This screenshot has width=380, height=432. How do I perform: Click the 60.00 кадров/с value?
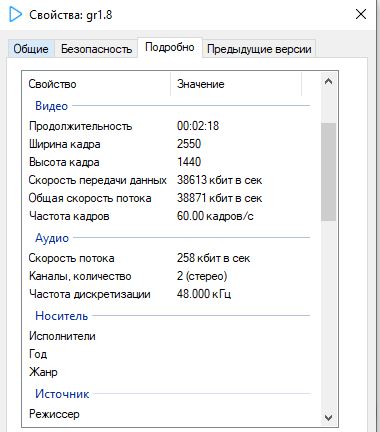[215, 216]
